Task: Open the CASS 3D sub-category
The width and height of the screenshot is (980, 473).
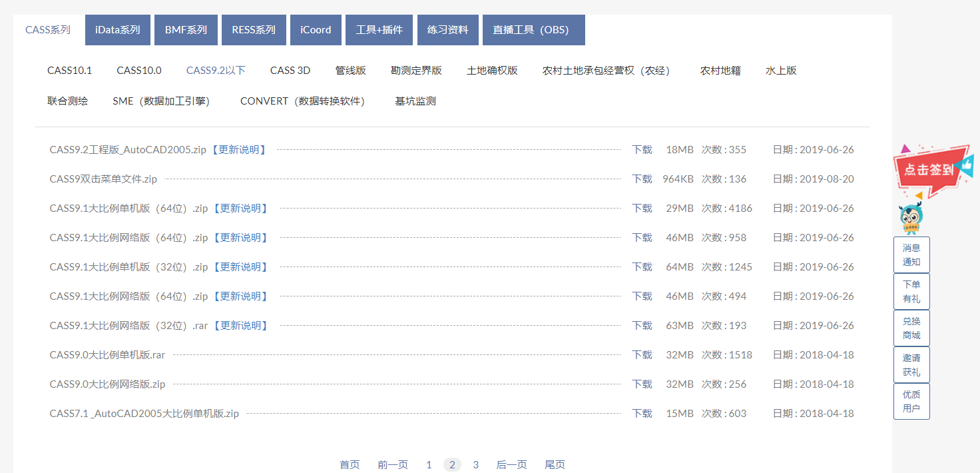Action: point(290,71)
